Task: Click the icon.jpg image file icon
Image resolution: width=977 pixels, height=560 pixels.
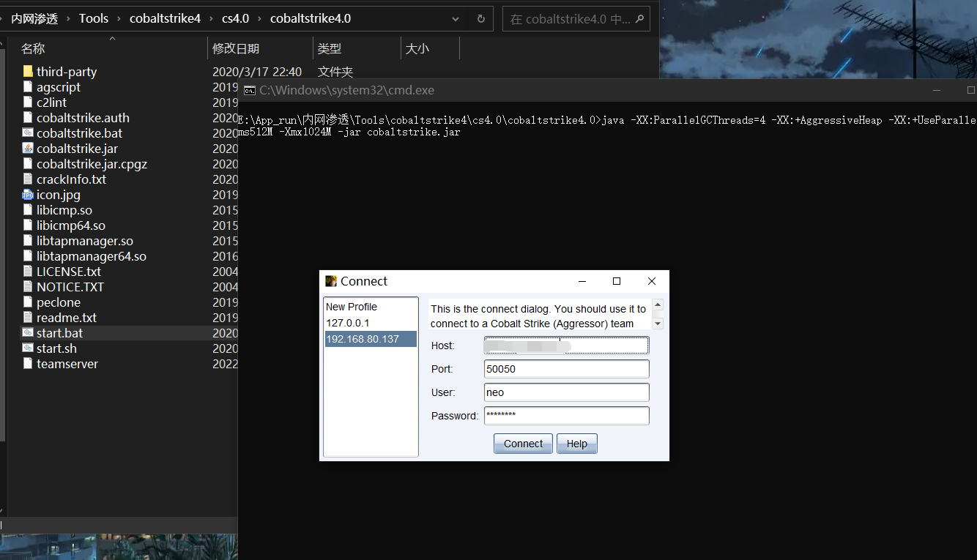Action: [x=28, y=194]
